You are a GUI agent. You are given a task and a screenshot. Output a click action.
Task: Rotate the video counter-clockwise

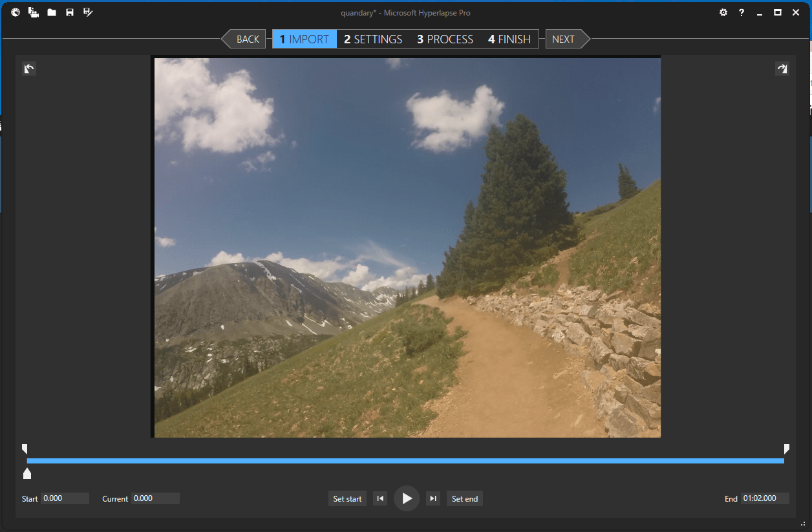pyautogui.click(x=29, y=69)
